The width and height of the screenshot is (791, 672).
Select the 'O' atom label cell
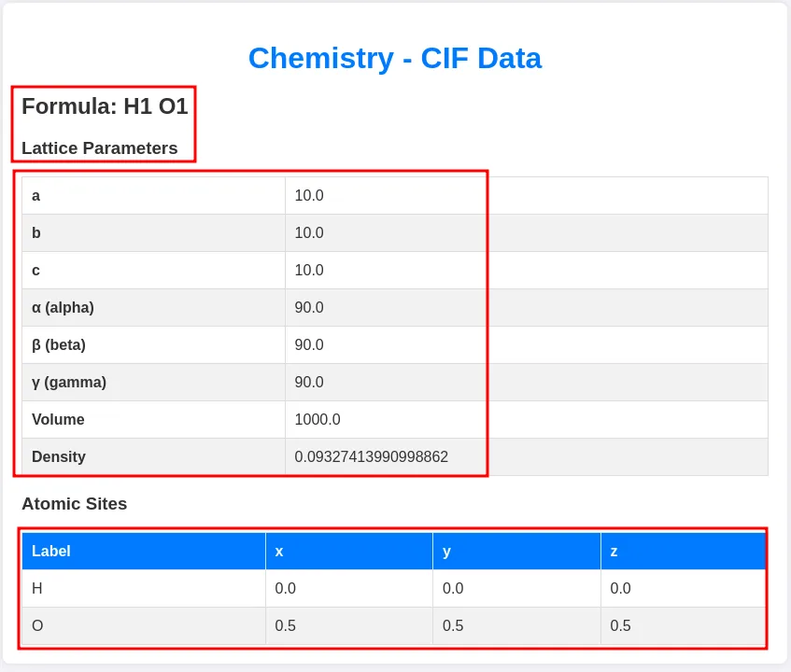[x=144, y=625]
